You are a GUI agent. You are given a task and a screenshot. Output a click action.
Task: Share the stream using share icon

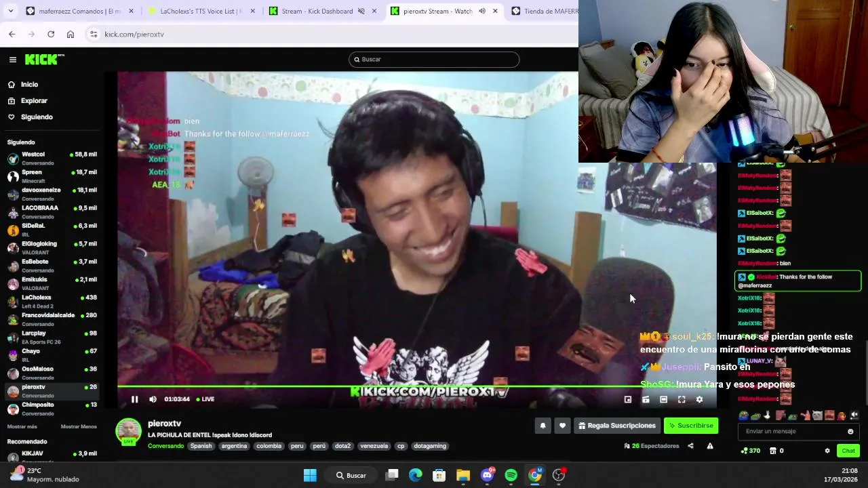[690, 446]
